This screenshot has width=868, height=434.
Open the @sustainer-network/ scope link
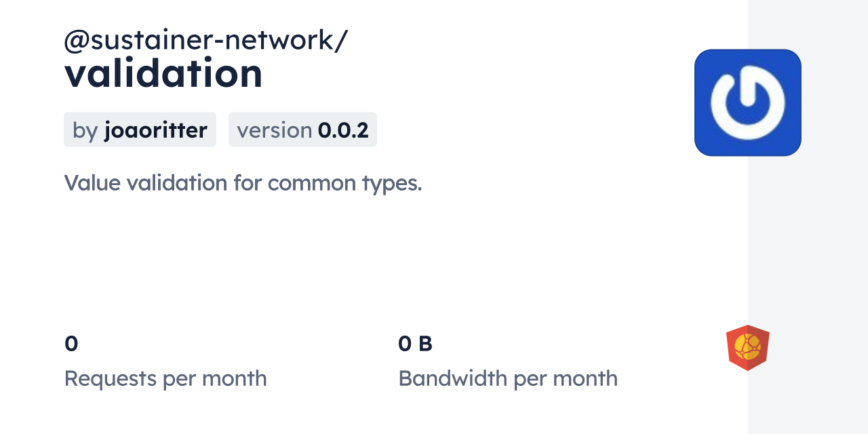point(205,41)
